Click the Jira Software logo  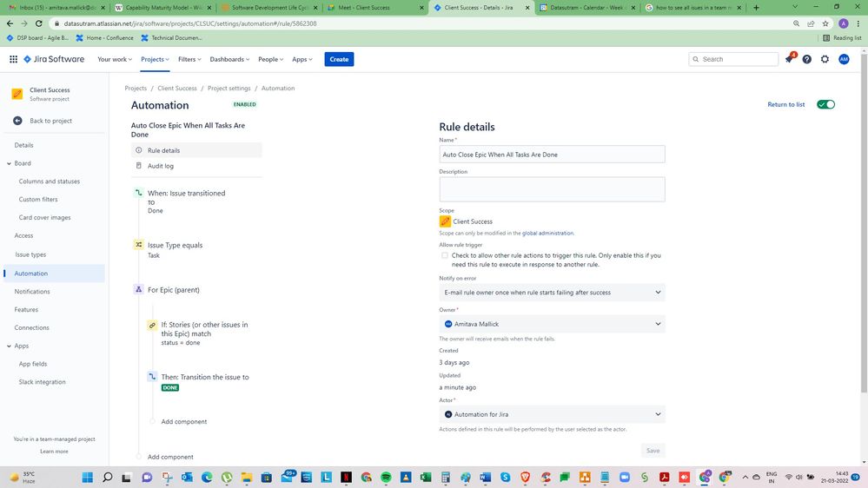(54, 59)
